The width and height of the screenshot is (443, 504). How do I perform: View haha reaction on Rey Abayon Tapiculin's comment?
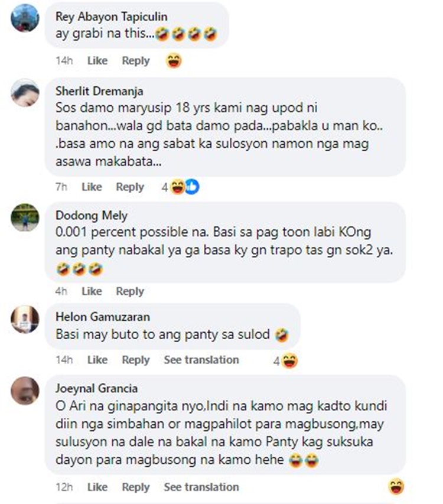(x=174, y=61)
